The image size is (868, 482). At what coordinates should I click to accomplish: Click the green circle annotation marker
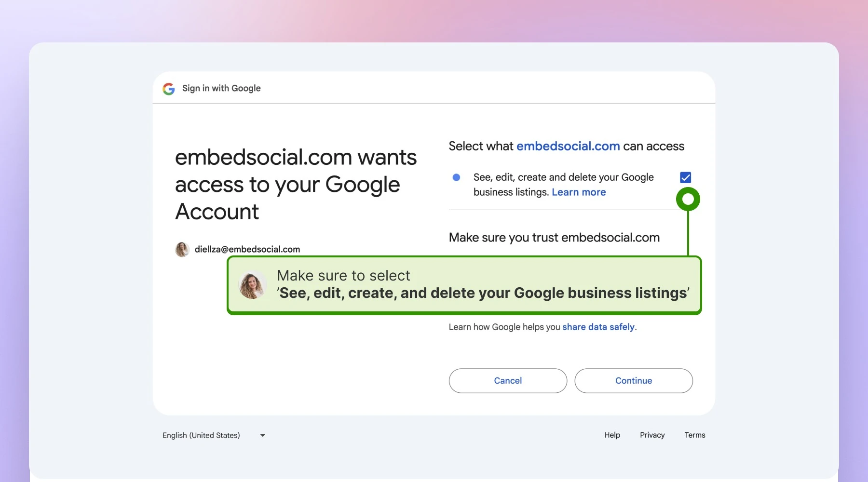pos(688,199)
